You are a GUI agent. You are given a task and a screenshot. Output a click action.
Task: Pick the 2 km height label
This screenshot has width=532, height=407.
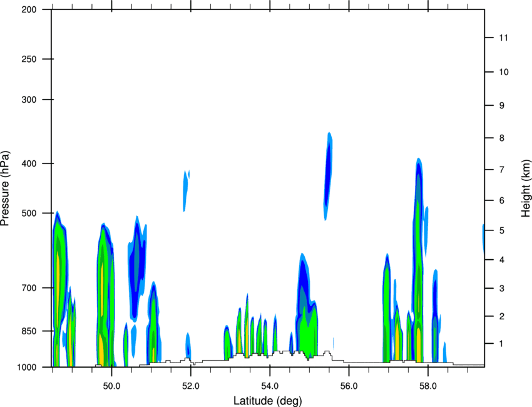(x=502, y=316)
